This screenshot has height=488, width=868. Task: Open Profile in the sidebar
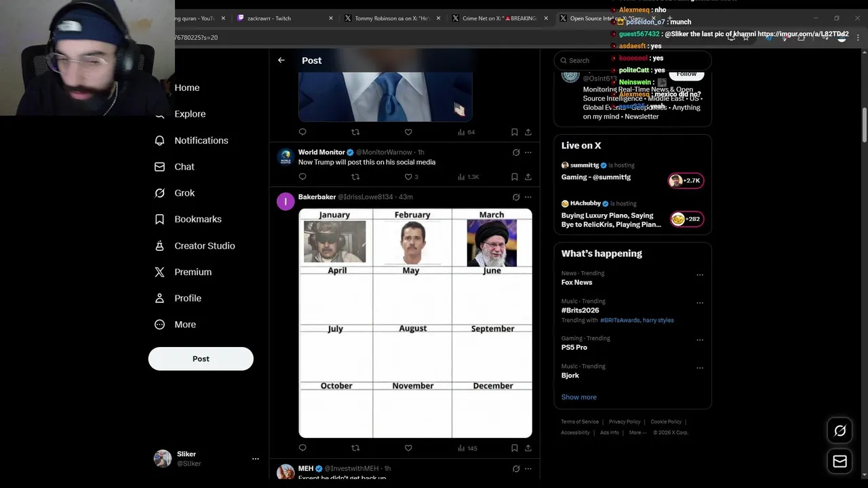[x=178, y=298]
